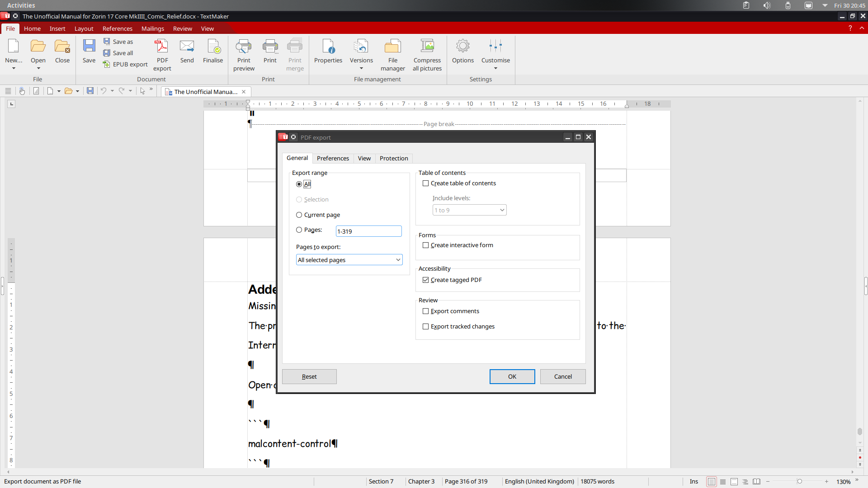Expand the Versions dropdown arrow
868x488 pixels.
tap(361, 69)
